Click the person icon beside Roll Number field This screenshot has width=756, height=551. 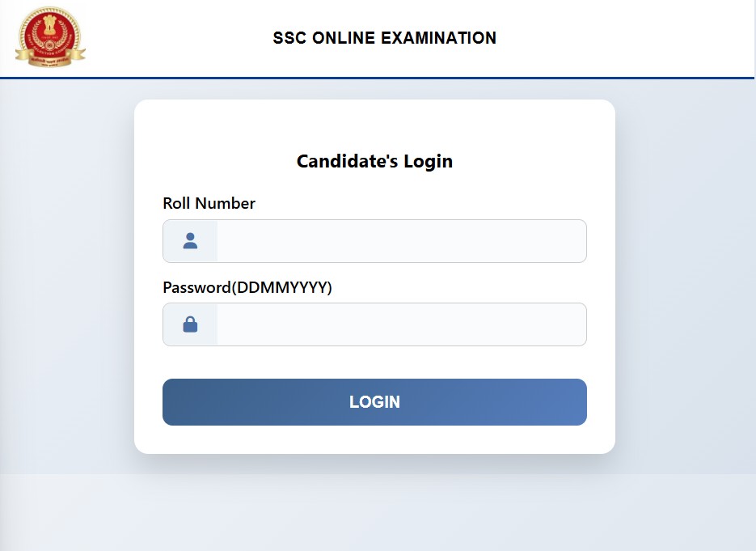pos(190,241)
